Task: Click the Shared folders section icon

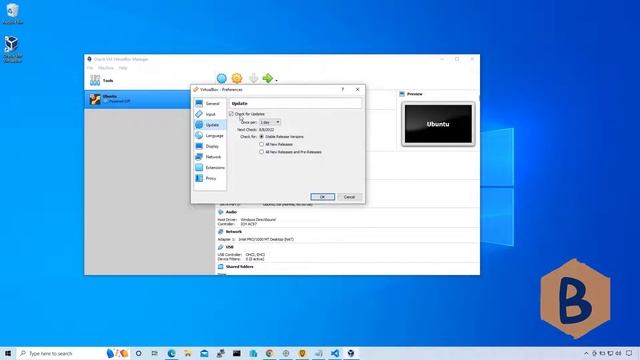Action: [x=220, y=267]
